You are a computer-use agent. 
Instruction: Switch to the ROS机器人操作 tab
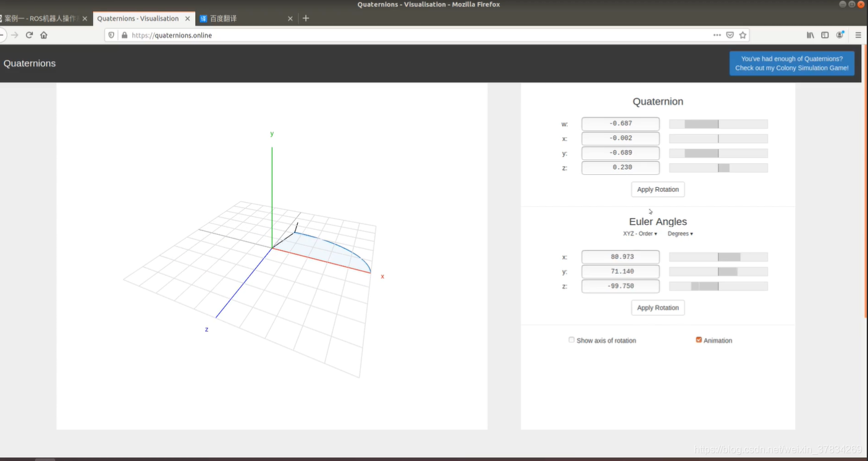click(x=44, y=19)
